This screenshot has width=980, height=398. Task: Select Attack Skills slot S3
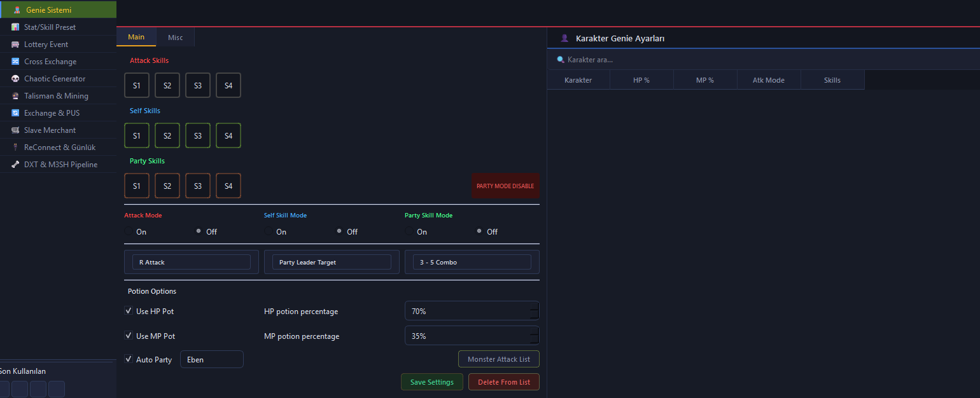(198, 85)
